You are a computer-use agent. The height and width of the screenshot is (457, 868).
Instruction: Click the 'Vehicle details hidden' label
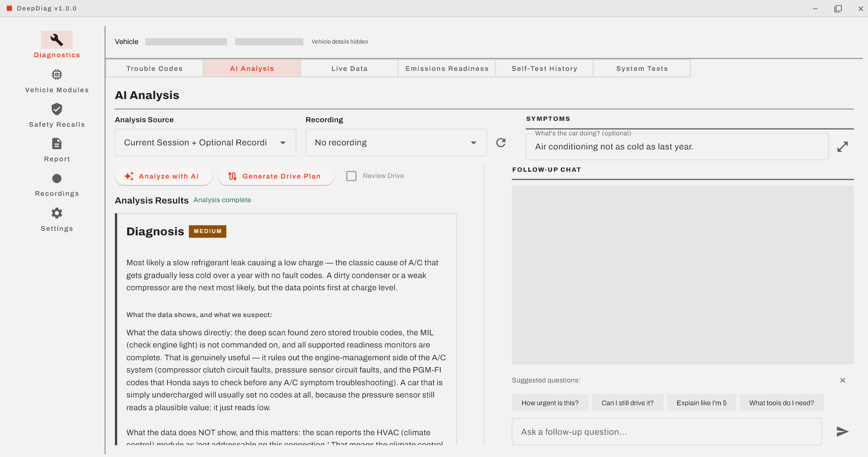click(340, 42)
